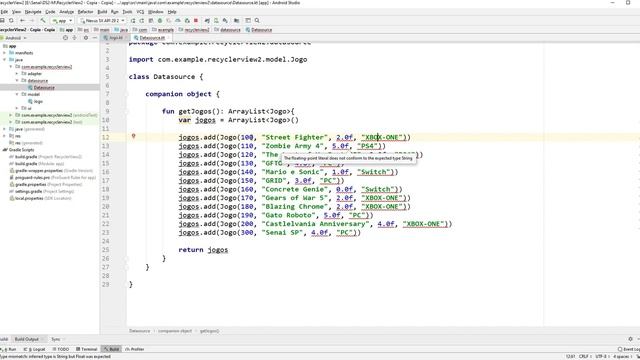The width and height of the screenshot is (640, 360).
Task: Click the Make Project hammer icon
Action: pos(42,20)
